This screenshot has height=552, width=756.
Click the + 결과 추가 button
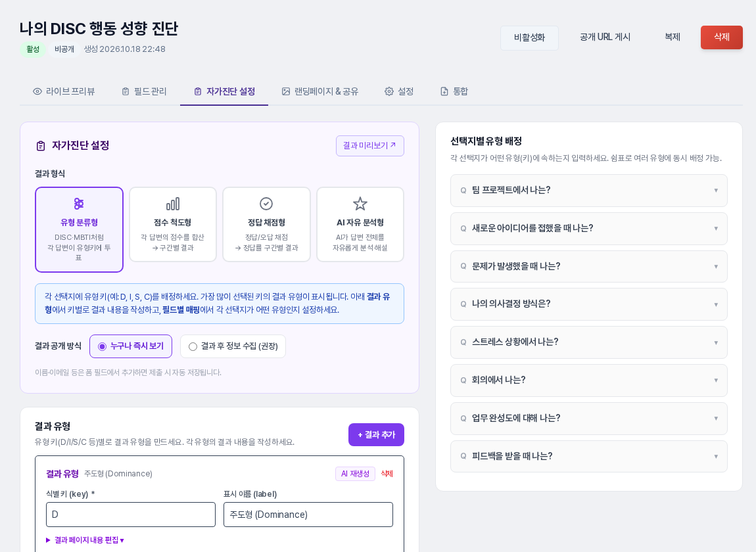[x=376, y=435]
